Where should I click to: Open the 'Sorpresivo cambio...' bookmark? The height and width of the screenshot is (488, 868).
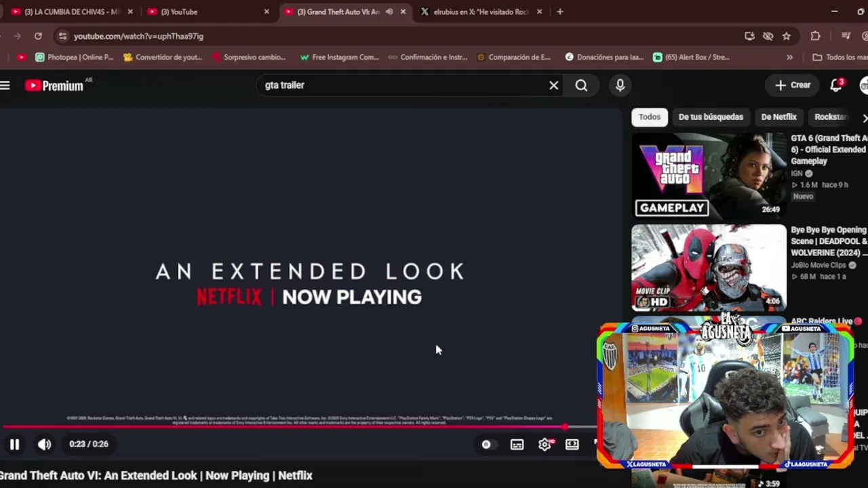[x=249, y=58]
